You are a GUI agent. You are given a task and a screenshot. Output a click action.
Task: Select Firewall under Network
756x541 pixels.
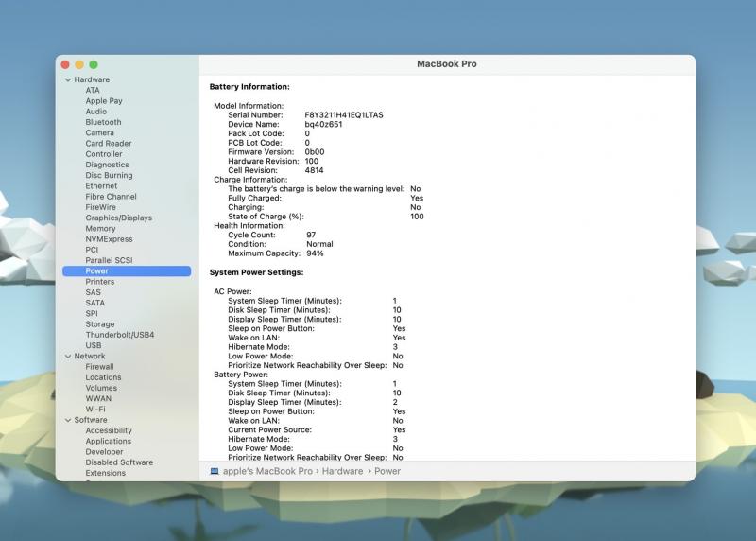[99, 367]
